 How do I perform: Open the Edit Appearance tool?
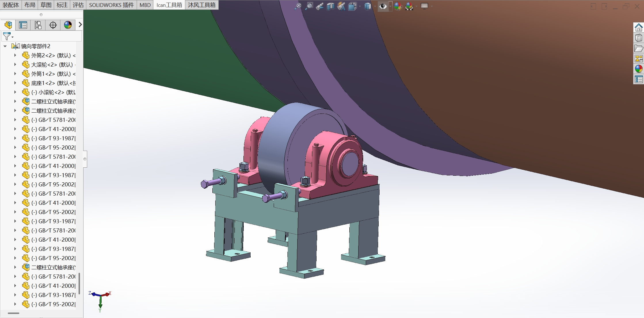398,6
